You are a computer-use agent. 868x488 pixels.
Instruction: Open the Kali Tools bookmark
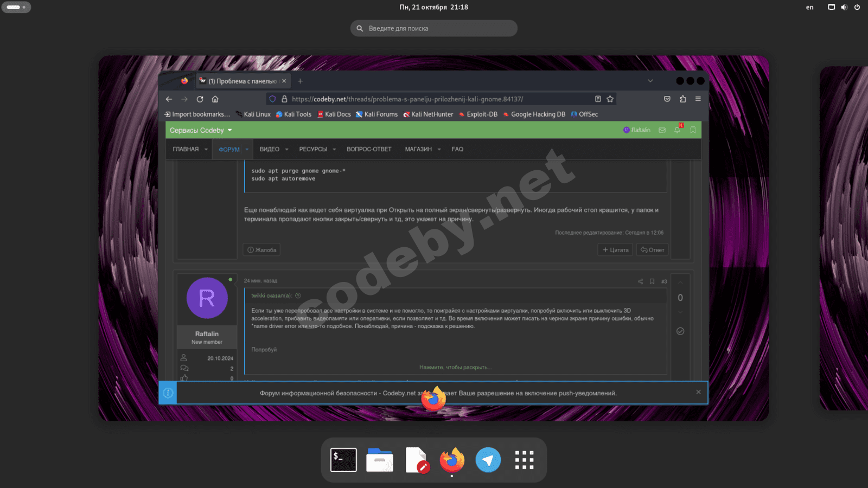point(293,114)
